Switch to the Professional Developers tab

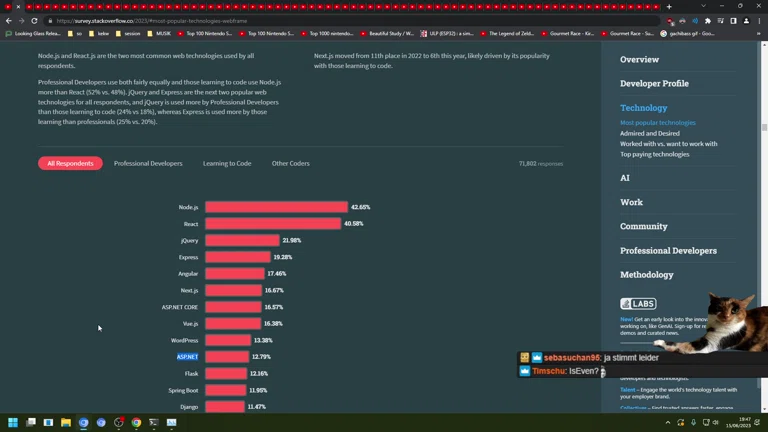pyautogui.click(x=148, y=163)
